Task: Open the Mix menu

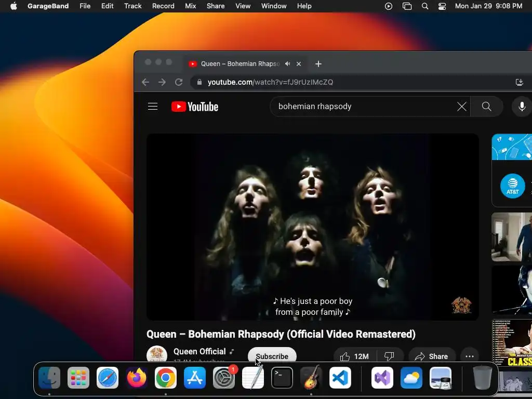Action: click(190, 6)
